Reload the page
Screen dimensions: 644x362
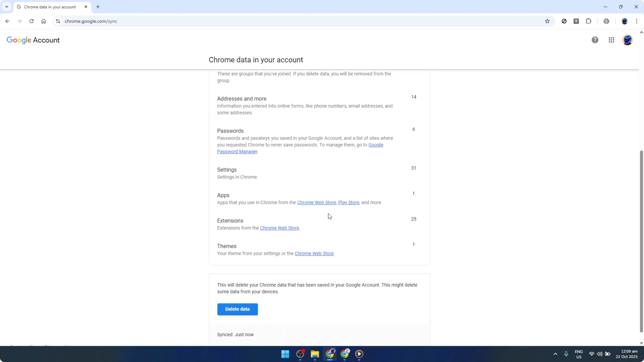(x=31, y=21)
